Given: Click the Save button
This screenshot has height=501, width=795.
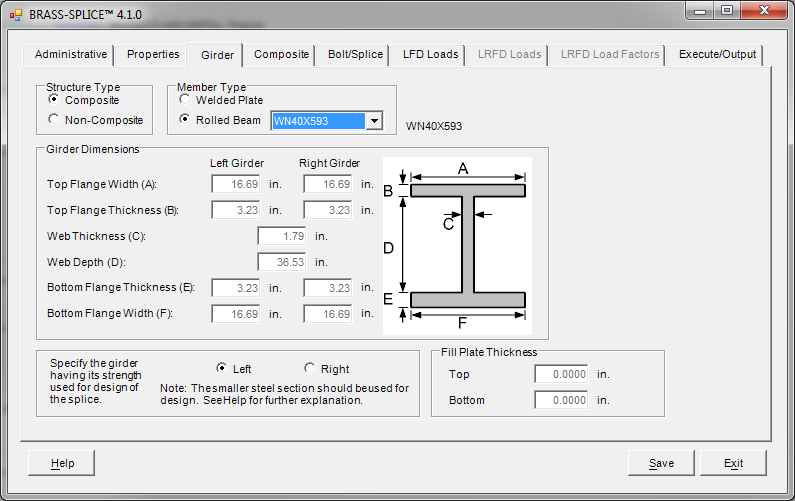Looking at the screenshot, I should [x=661, y=463].
